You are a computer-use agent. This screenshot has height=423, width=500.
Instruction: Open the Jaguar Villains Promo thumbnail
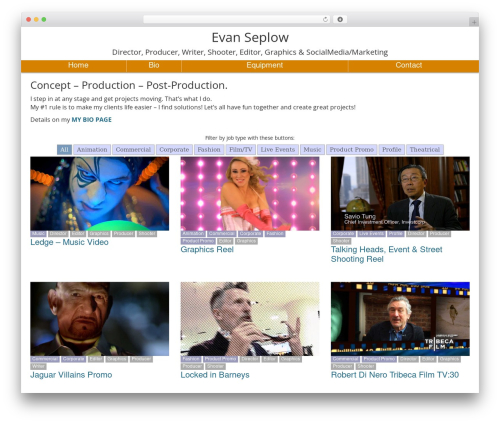tap(100, 319)
